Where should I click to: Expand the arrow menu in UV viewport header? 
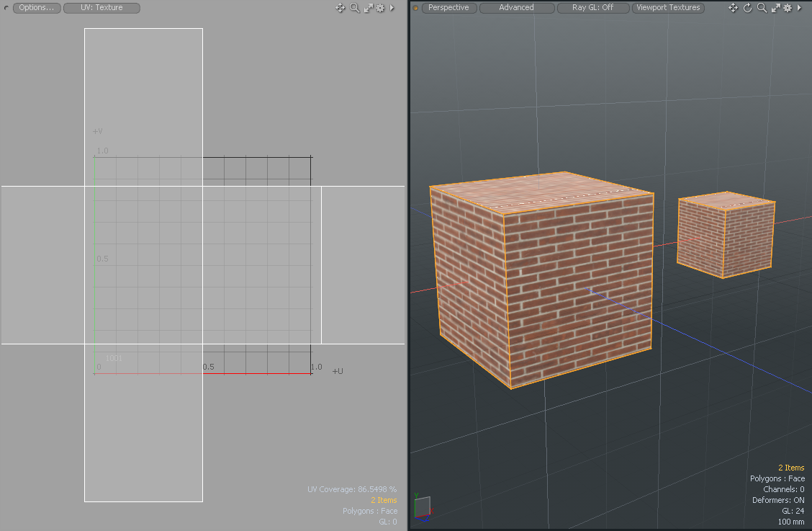(392, 8)
